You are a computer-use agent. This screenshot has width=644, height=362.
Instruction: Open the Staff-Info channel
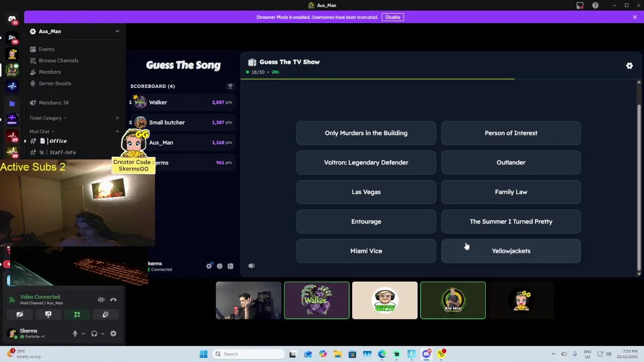75,152
